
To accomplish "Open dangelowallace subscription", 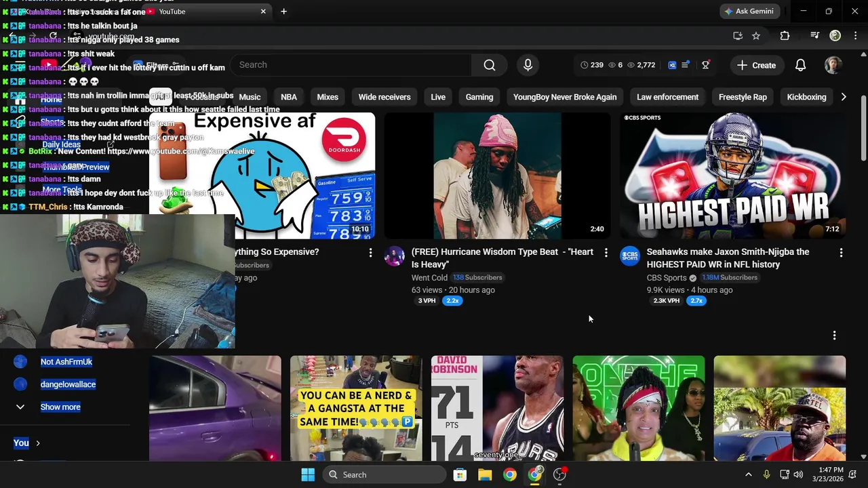I will tap(68, 384).
